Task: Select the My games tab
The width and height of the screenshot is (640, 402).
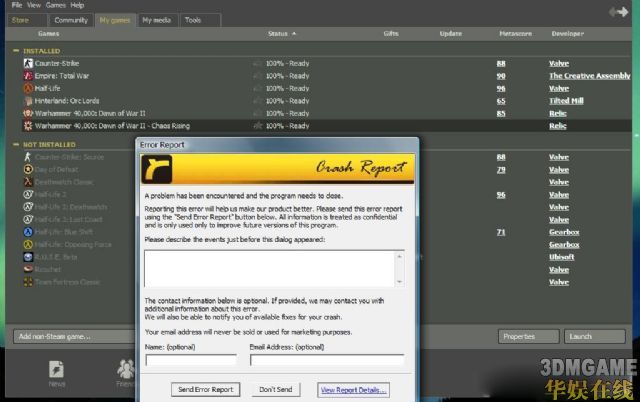Action: (x=115, y=20)
